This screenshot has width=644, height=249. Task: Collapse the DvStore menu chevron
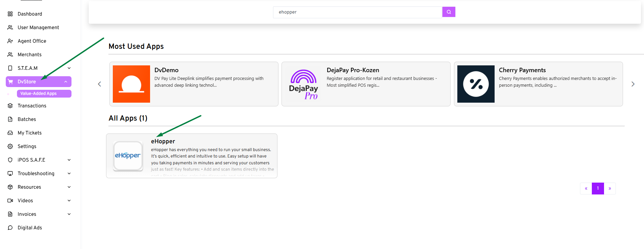(x=66, y=82)
